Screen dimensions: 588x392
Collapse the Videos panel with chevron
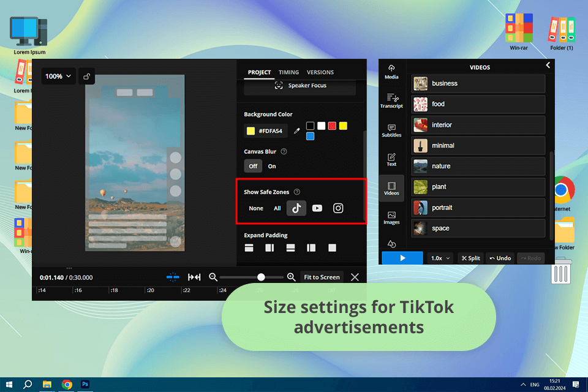548,66
